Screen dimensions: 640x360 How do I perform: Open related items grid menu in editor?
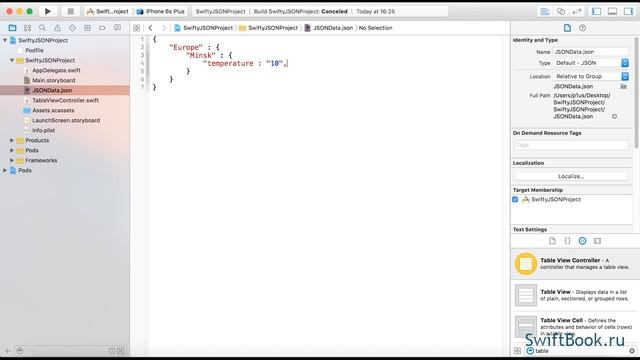tap(136, 28)
